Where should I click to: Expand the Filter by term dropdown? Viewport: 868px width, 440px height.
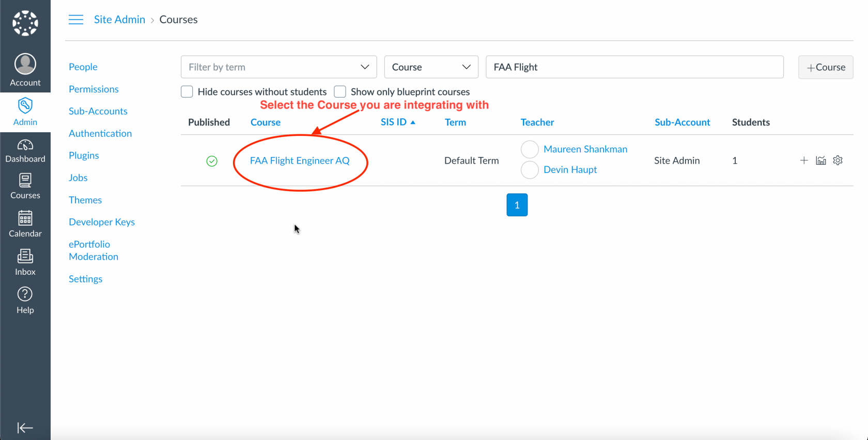[x=279, y=67]
